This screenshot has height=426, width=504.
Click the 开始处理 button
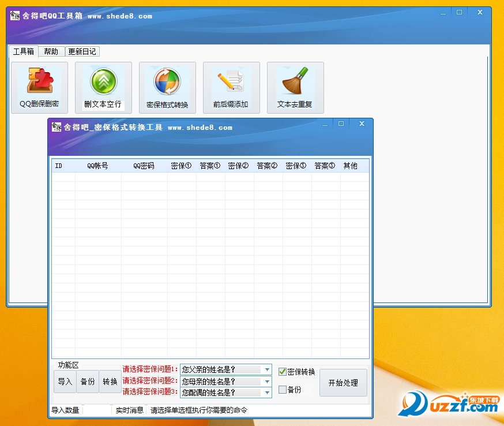tap(343, 383)
